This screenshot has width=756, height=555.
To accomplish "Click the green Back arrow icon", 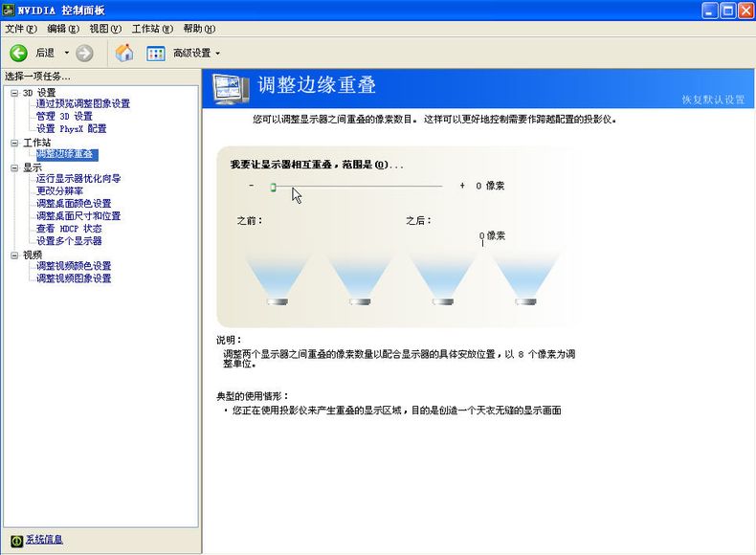I will pos(18,53).
